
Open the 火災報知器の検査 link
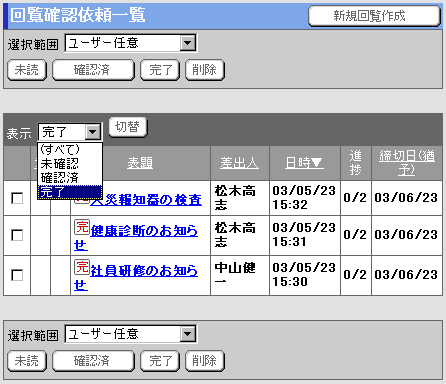coord(146,200)
